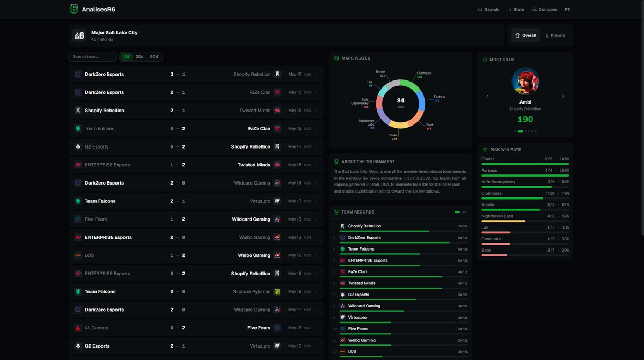The width and height of the screenshot is (644, 360).
Task: Click LOS logo in Team Records
Action: tap(342, 352)
